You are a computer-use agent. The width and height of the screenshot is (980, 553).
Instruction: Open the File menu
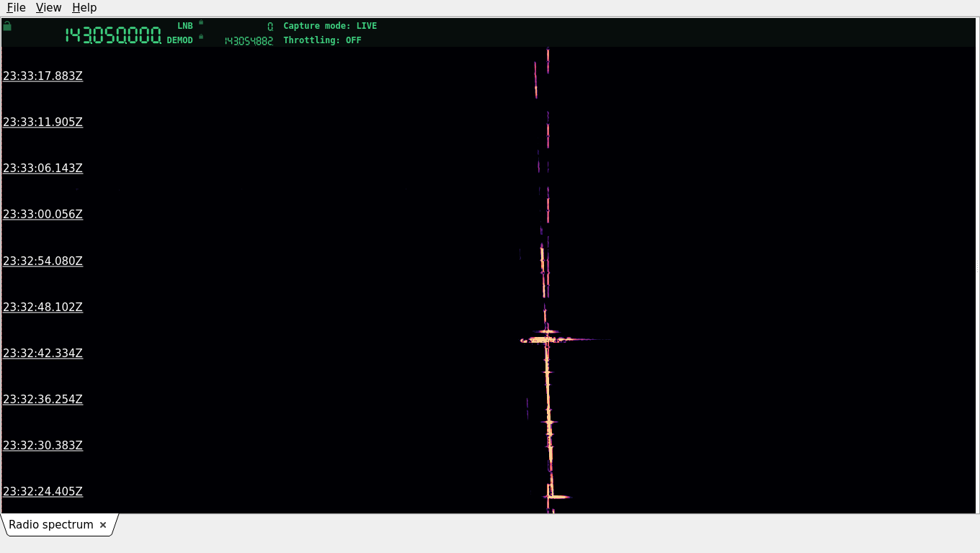pyautogui.click(x=16, y=7)
